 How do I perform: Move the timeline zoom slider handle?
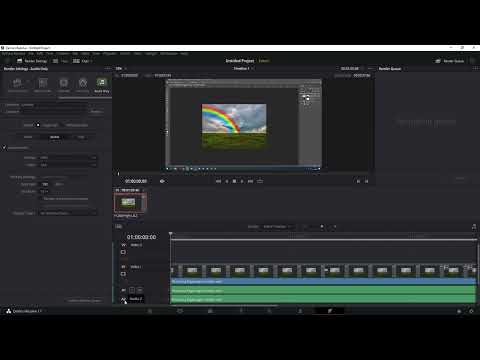coord(322,227)
